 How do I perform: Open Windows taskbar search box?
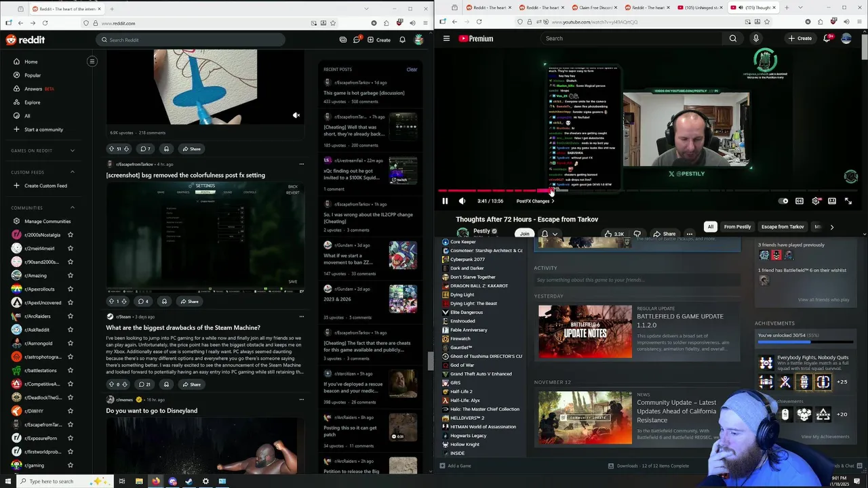click(64, 481)
